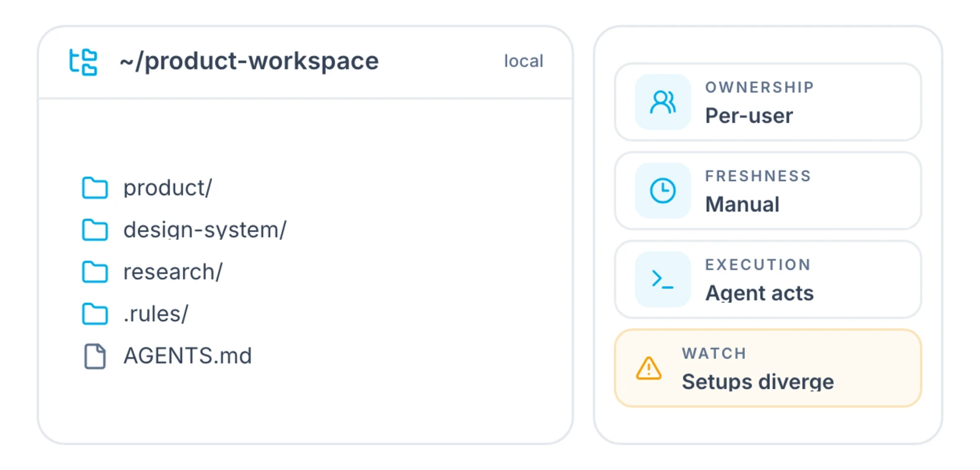Click the OWNERSHIP label
980x470 pixels.
759,88
